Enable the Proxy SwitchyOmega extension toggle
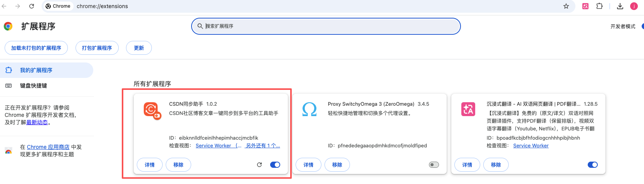This screenshot has height=184, width=644. pos(434,165)
